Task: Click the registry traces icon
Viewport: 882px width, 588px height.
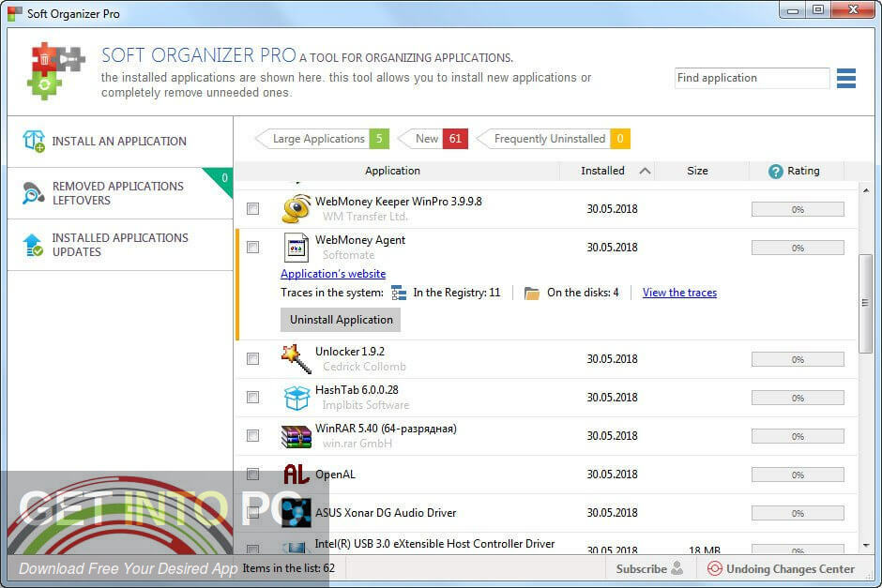Action: tap(399, 293)
